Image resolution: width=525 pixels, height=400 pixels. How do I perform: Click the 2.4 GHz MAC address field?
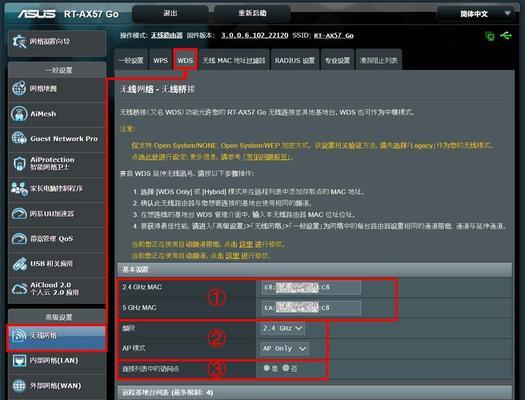click(x=311, y=287)
